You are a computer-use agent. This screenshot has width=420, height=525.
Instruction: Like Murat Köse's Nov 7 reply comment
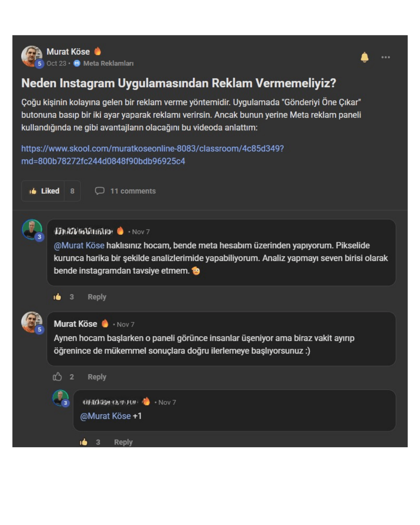58,377
